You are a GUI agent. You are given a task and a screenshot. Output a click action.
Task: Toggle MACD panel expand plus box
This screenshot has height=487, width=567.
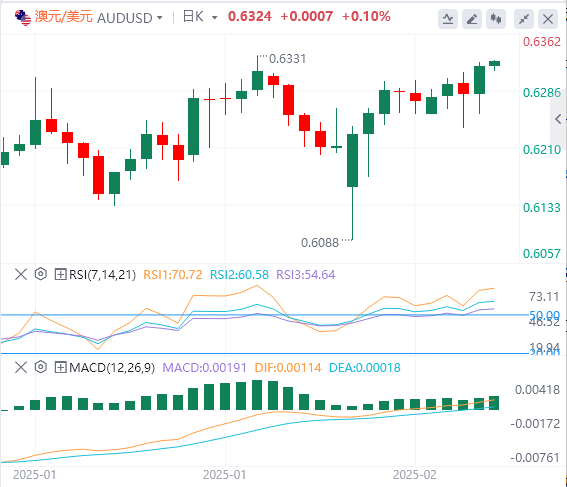coord(60,368)
